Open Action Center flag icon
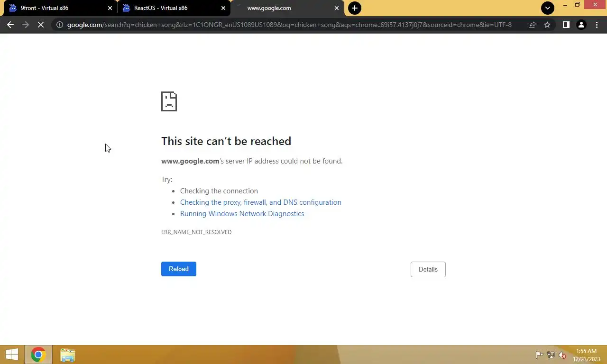Viewport: 607px width, 364px height. [x=539, y=355]
